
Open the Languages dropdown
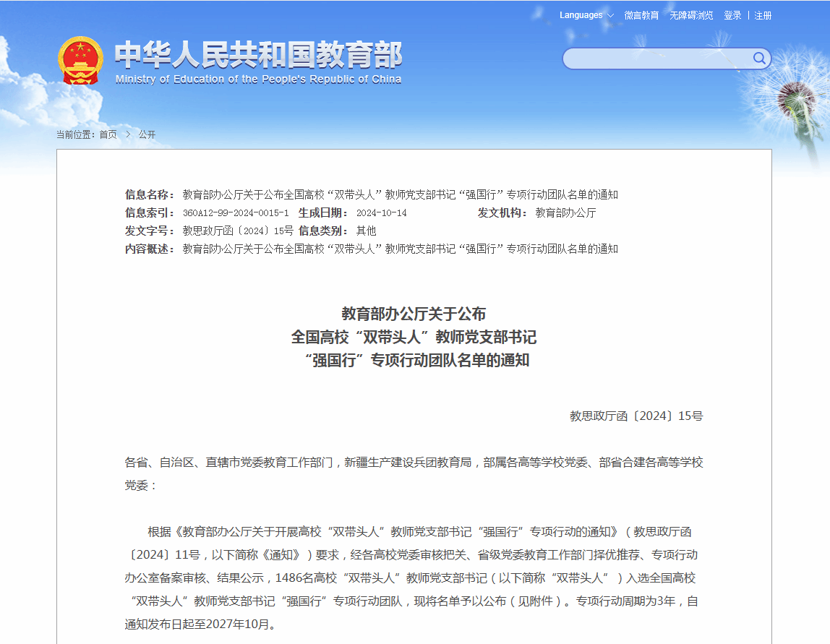click(x=586, y=15)
